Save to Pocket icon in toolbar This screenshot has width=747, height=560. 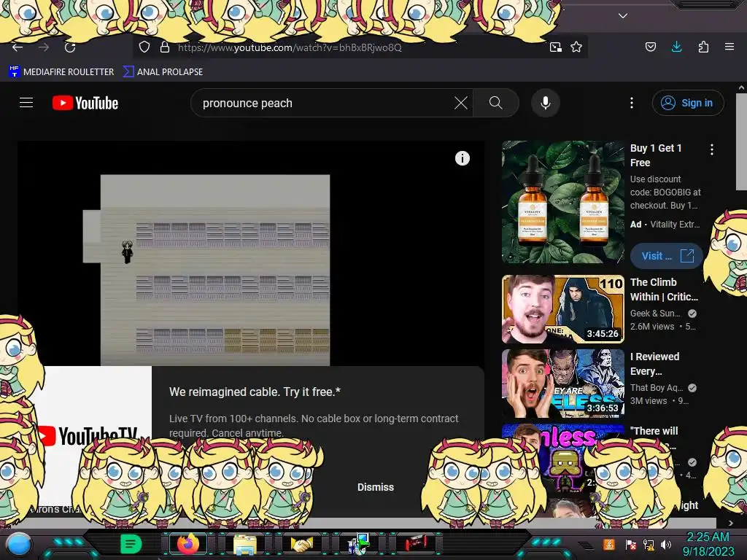coord(650,47)
